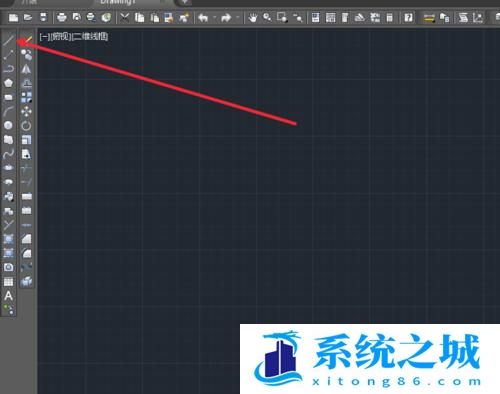500x394 pixels.
Task: Expand the Undo history dropdown arrow
Action: pyautogui.click(x=214, y=17)
